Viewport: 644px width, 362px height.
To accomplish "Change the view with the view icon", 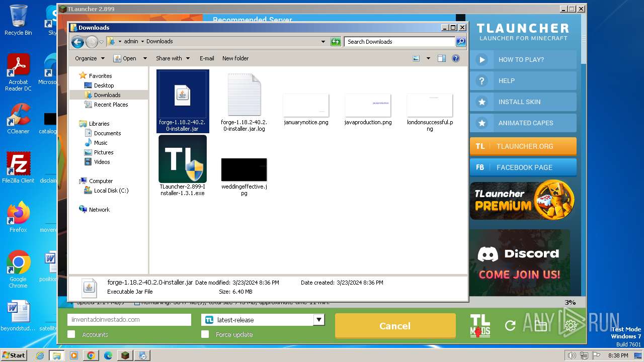I will coord(416,58).
